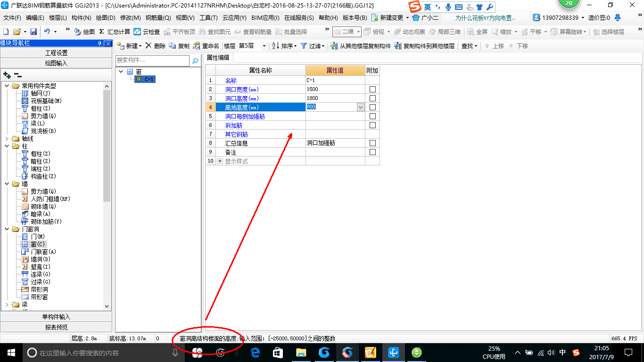Click 新建变更 icon in menu bar
The image size is (644, 362).
[x=375, y=17]
